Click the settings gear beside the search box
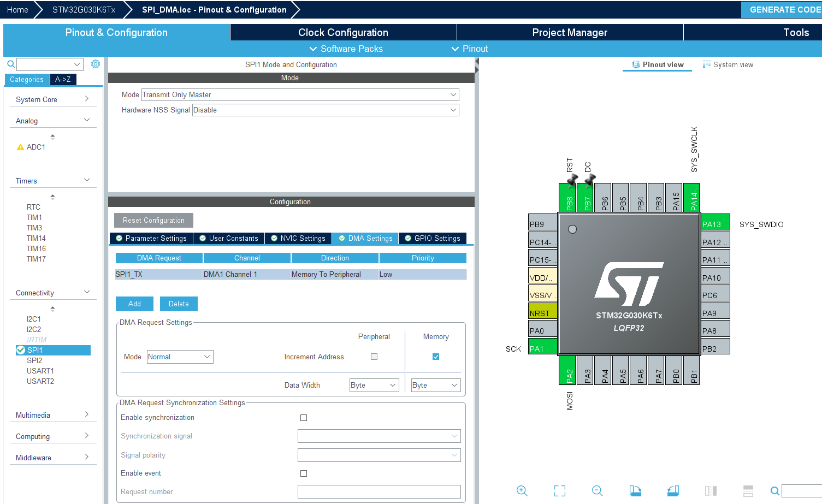This screenshot has height=504, width=822. pyautogui.click(x=96, y=64)
